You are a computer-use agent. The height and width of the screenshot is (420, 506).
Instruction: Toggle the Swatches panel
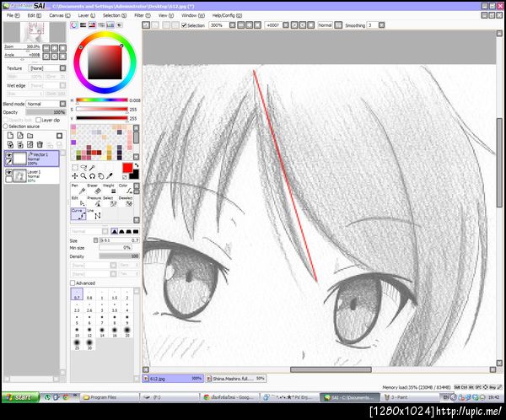pyautogui.click(x=110, y=24)
